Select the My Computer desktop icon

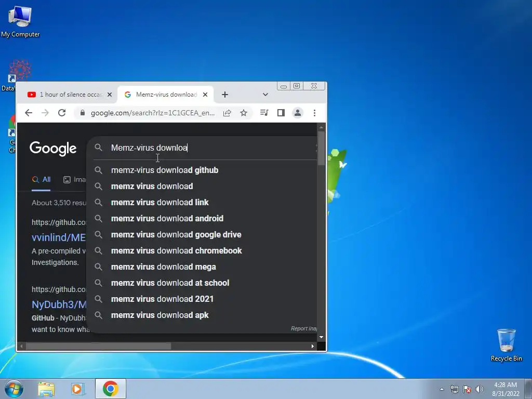pos(20,21)
